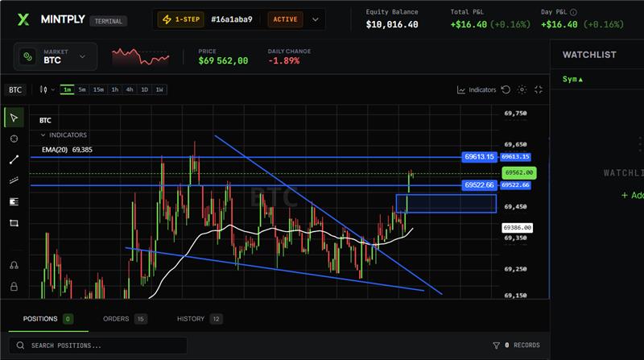Click the account ID #16a1aba9
644x360 pixels.
point(232,19)
